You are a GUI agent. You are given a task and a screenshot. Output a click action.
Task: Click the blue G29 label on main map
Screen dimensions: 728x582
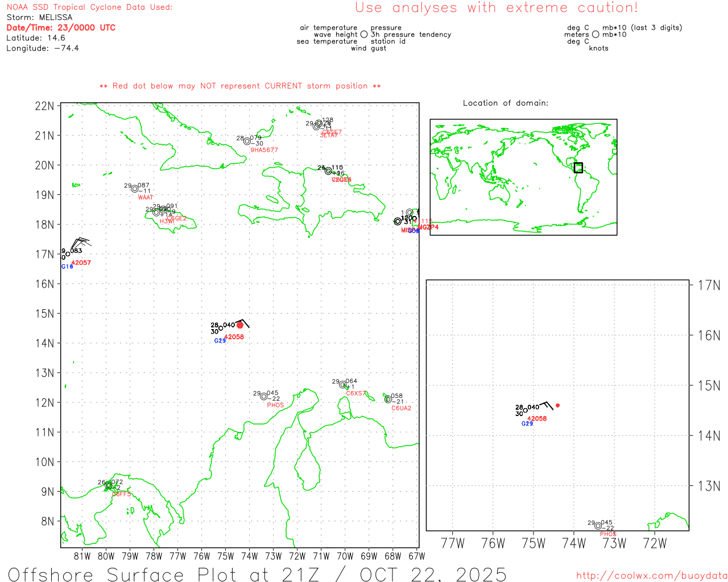[x=220, y=341]
